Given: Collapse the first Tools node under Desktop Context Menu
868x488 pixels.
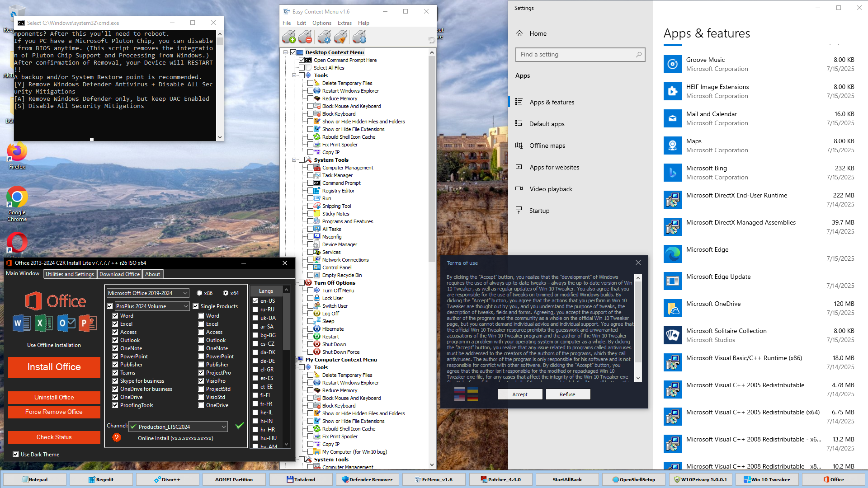Looking at the screenshot, I should (x=294, y=75).
